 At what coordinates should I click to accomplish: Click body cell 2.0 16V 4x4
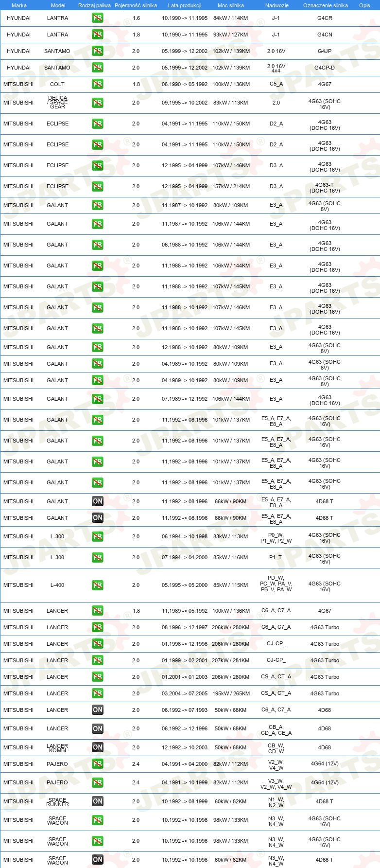[276, 68]
